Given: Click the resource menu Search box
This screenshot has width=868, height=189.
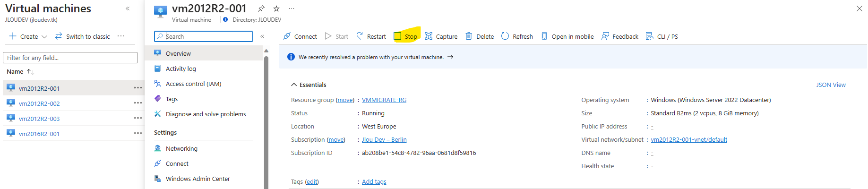Looking at the screenshot, I should pos(204,36).
